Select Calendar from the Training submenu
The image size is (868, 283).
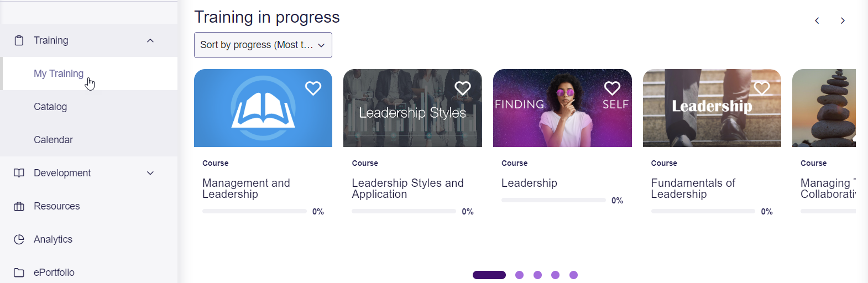pyautogui.click(x=53, y=140)
